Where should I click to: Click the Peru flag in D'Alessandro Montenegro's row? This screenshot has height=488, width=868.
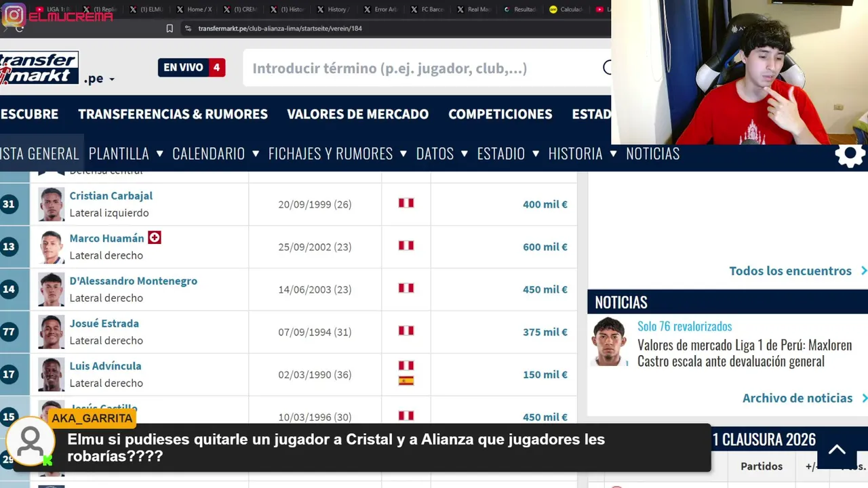(x=406, y=289)
